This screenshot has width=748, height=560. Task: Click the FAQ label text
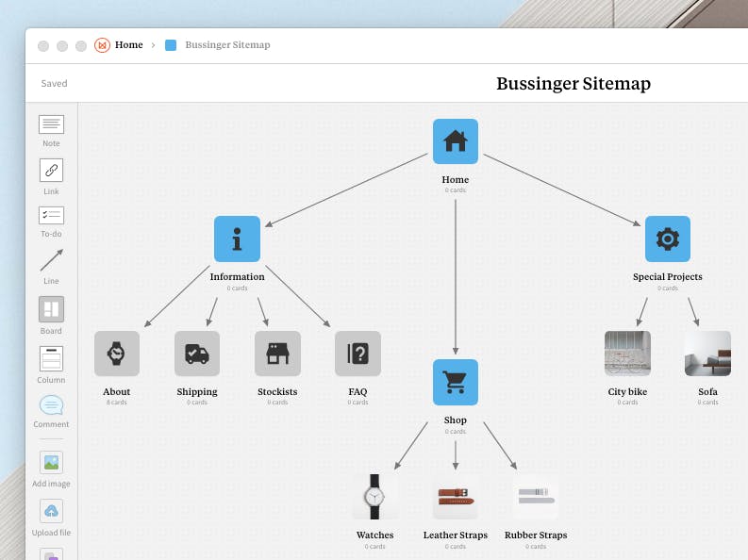click(x=357, y=392)
